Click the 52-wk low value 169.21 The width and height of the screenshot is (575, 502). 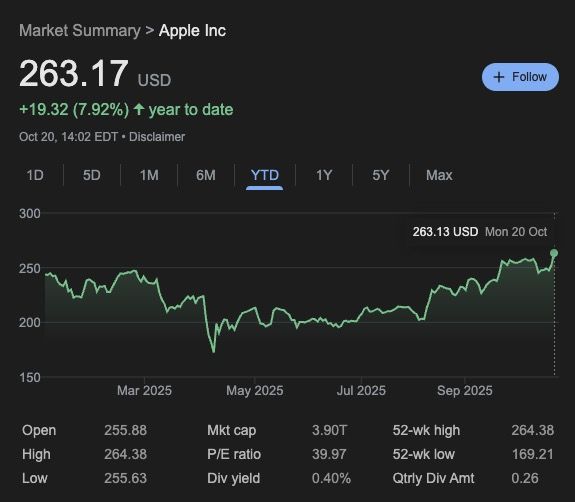tap(532, 454)
